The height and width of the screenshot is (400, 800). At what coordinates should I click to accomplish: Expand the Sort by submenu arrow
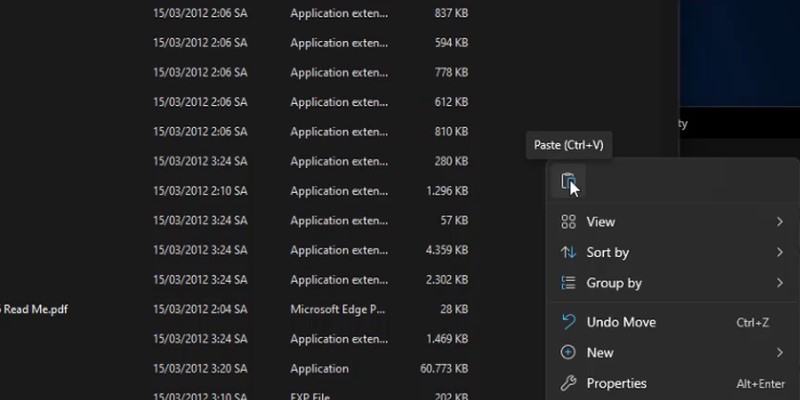780,253
